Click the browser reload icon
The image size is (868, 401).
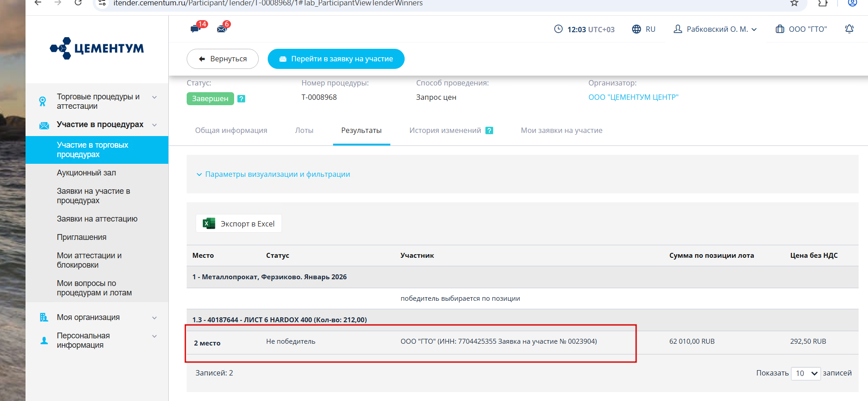pos(78,3)
